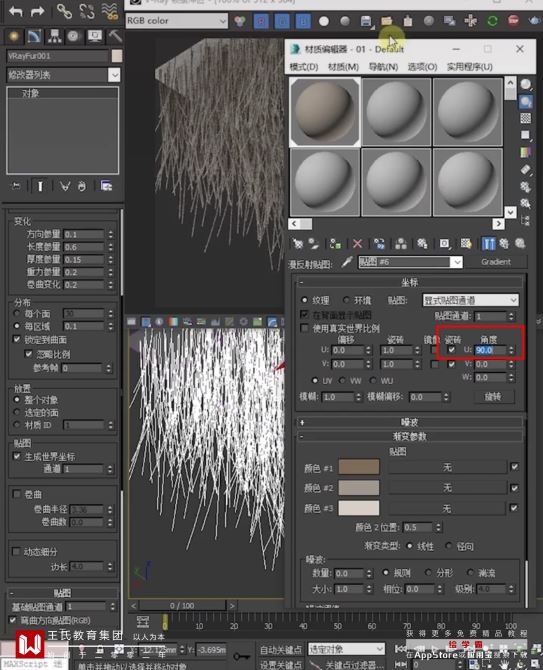Viewport: 543px width, 670px height.
Task: Click the 颜色 #3 light color swatch
Action: pyautogui.click(x=359, y=508)
